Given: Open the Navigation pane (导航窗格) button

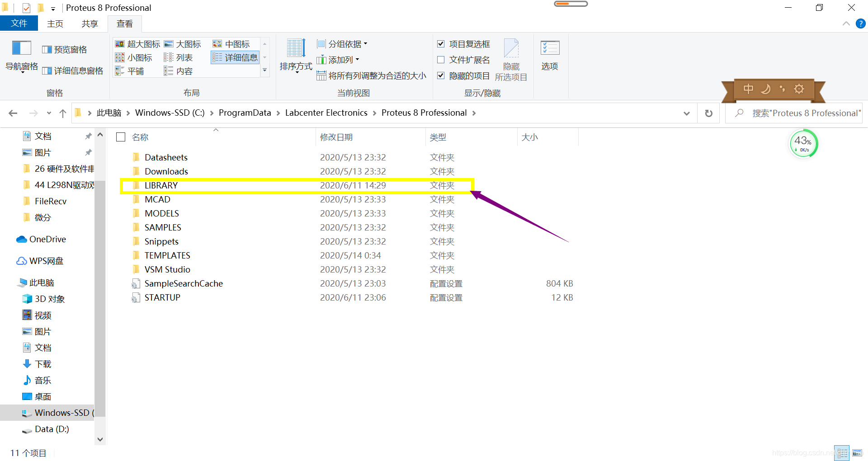Looking at the screenshot, I should (x=21, y=56).
